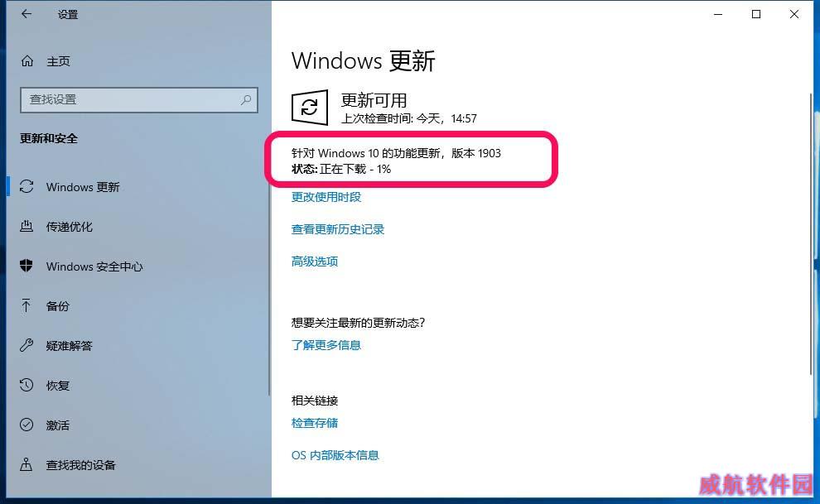Viewport: 820px width, 504px height.
Task: Open 查找我的设备 person locator icon
Action: [x=27, y=464]
